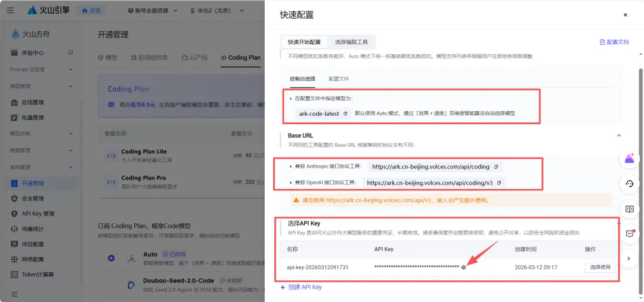This screenshot has width=644, height=302.
Task: Open the 配置文档 link
Action: coord(614,42)
